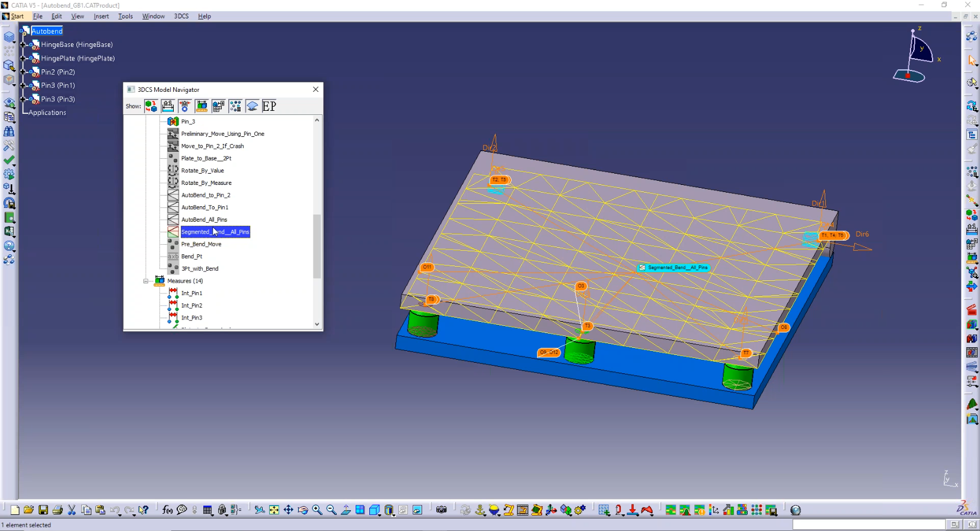Screen dimensions: 980x531
Task: Click the Segmented_Bend_All_Pins label in 3D view
Action: (673, 268)
